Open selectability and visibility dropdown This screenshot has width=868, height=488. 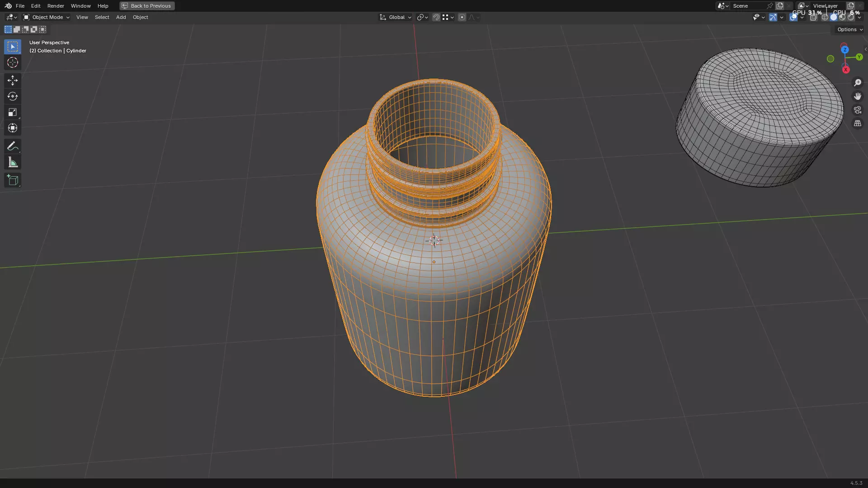point(759,17)
